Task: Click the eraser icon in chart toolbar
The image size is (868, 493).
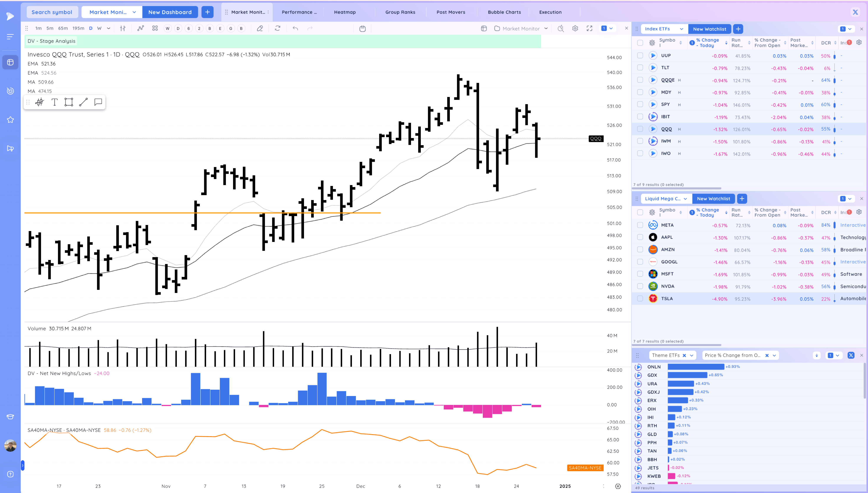Action: tap(260, 28)
